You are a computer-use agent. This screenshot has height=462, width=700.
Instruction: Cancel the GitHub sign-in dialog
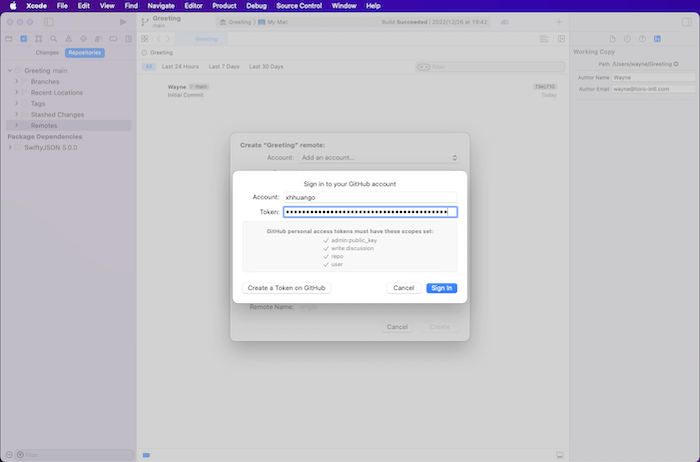404,288
